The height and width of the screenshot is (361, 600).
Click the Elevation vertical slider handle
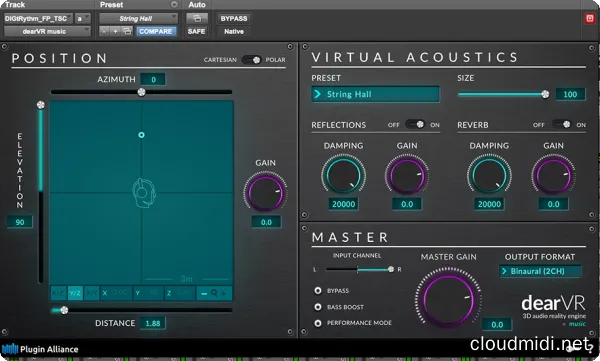(x=41, y=105)
